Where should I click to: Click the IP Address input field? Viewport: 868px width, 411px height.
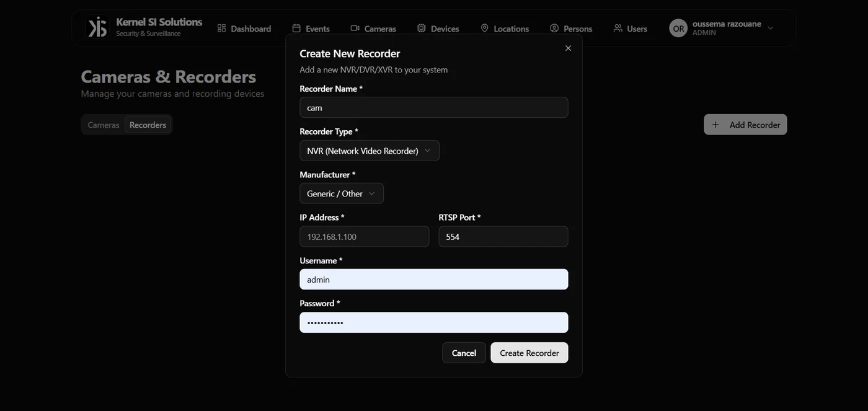point(365,237)
